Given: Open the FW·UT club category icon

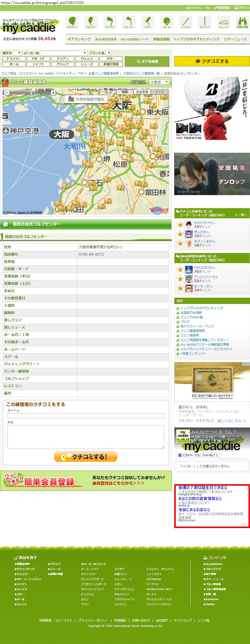Looking at the screenshot, I should coord(91,22).
